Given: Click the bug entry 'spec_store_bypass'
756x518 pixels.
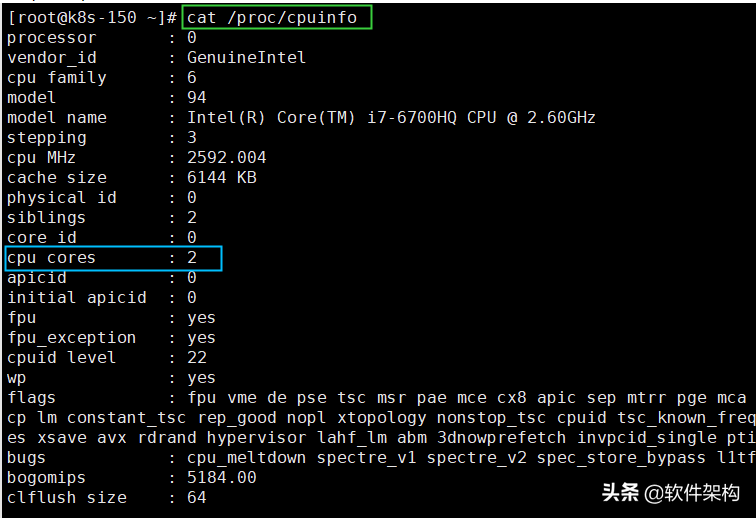Looking at the screenshot, I should 621,458.
